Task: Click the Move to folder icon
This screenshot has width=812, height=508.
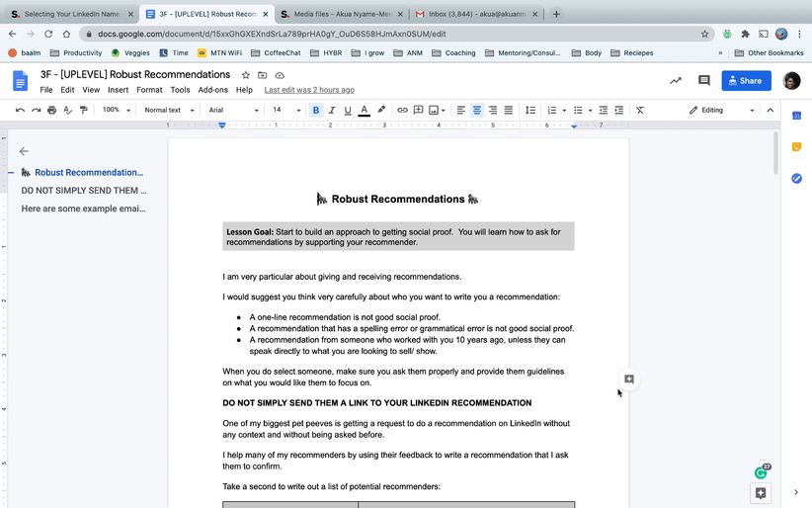Action: 263,75
